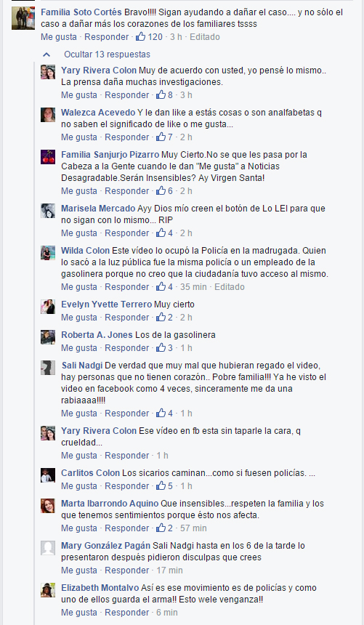Click Familia Sanjurjo Pizarro cherry avatar
The image size is (364, 625).
tap(48, 157)
